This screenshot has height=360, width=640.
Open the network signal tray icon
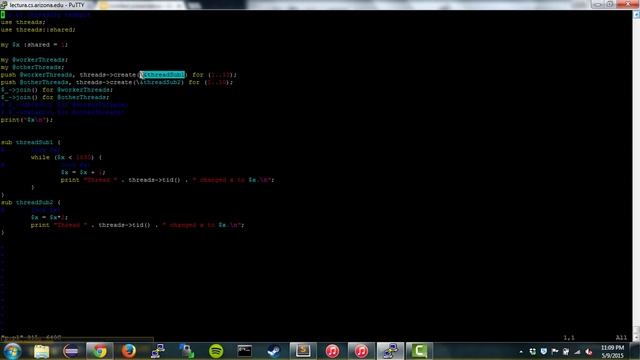tap(577, 351)
